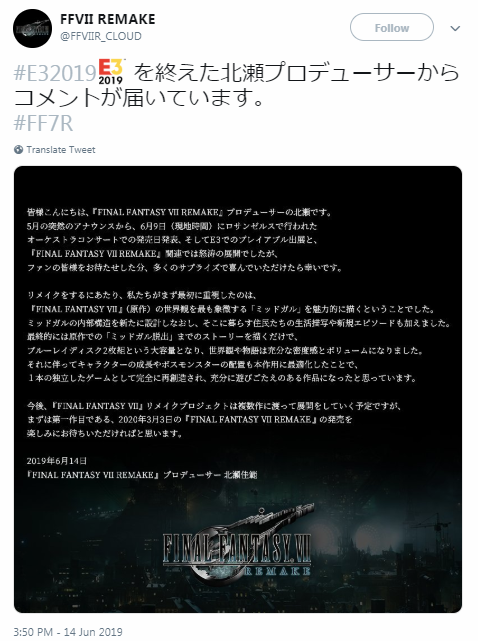Open the 3:50 PM - 14 Jun 2019 timestamp
Screen dimensions: 478x641
68,632
